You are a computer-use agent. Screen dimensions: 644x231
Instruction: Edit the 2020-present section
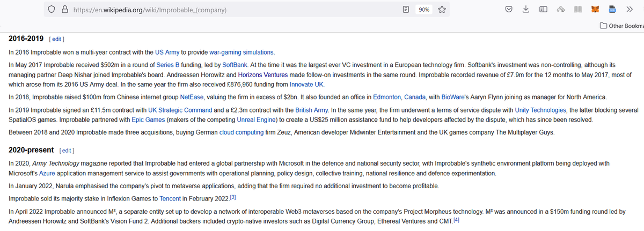coord(65,150)
